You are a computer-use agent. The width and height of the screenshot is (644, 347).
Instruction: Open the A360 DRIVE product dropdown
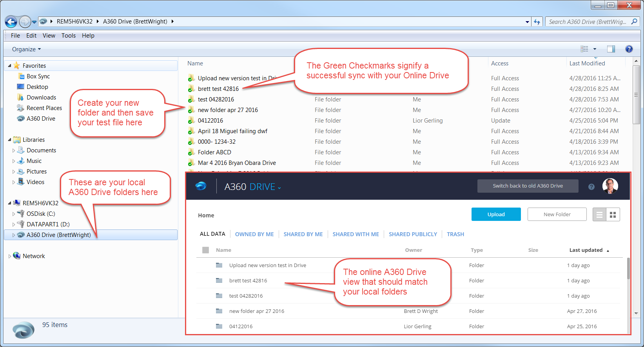pyautogui.click(x=279, y=188)
